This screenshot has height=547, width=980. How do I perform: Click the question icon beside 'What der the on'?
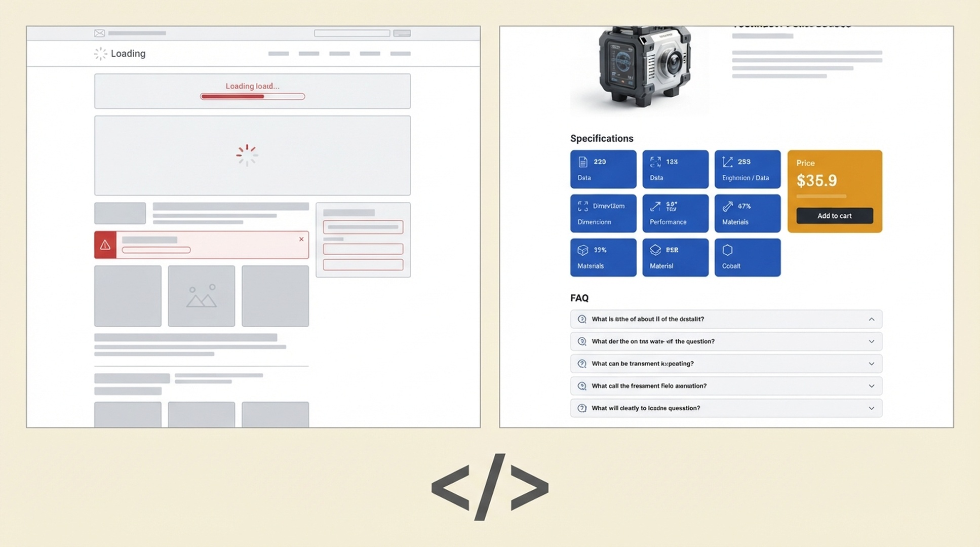click(582, 341)
